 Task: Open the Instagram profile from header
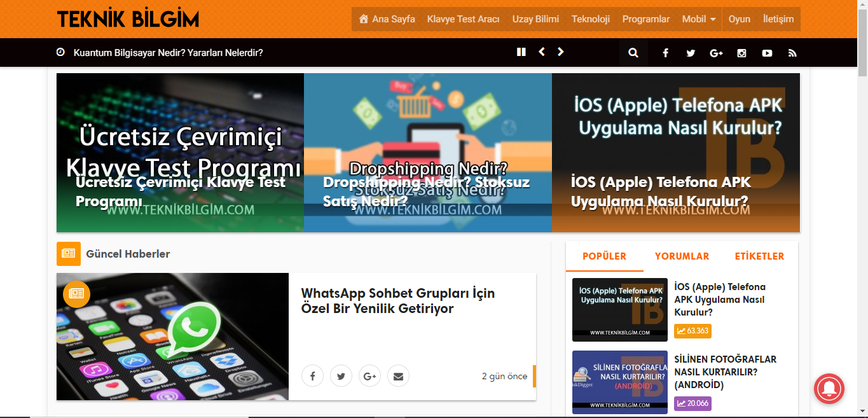pyautogui.click(x=741, y=53)
